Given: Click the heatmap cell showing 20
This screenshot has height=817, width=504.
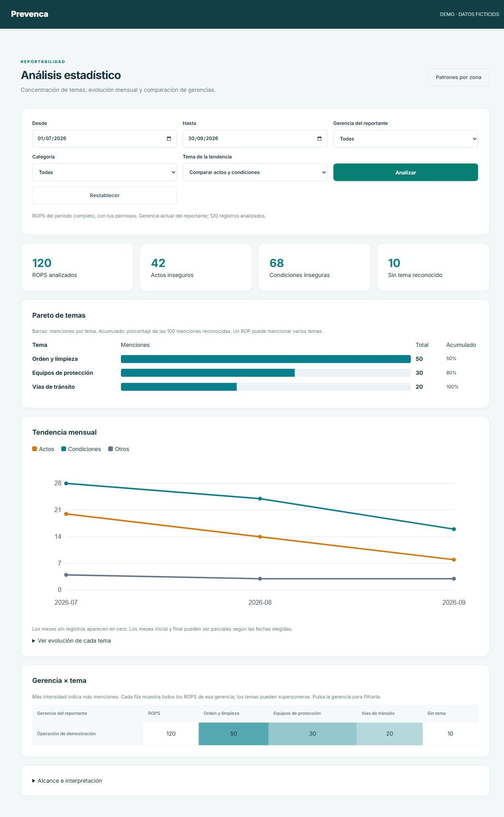Looking at the screenshot, I should 390,734.
